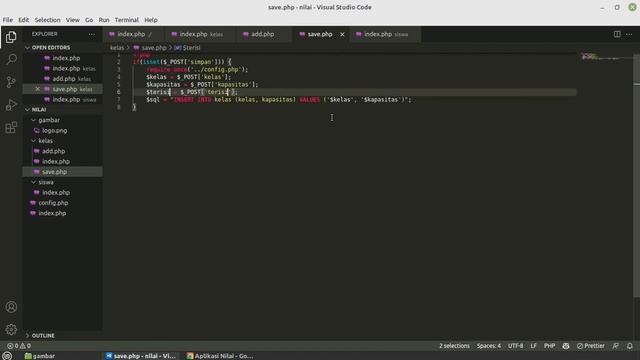Close save.php in Open Editors list
The height and width of the screenshot is (360, 640).
(x=38, y=89)
